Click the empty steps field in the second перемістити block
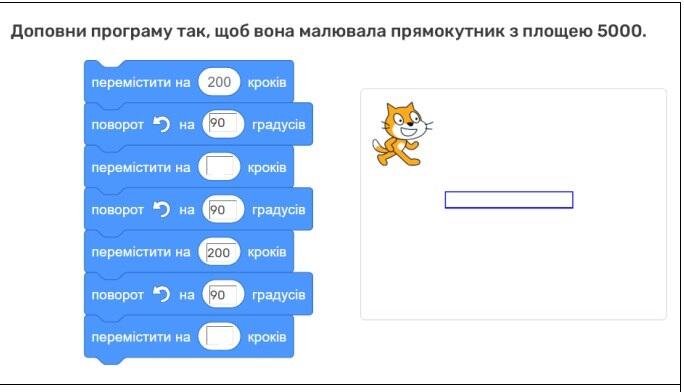Screen dimensions: 684x392 pos(219,167)
